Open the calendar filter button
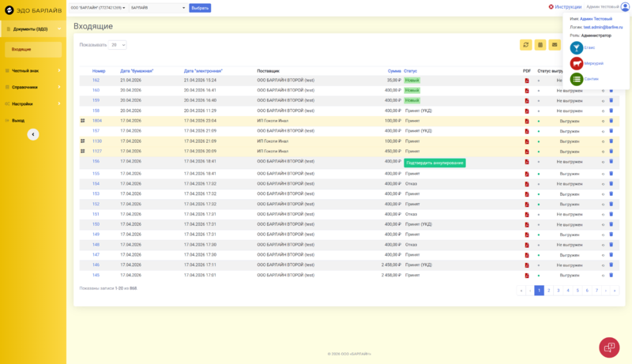632x364 pixels. pyautogui.click(x=540, y=45)
